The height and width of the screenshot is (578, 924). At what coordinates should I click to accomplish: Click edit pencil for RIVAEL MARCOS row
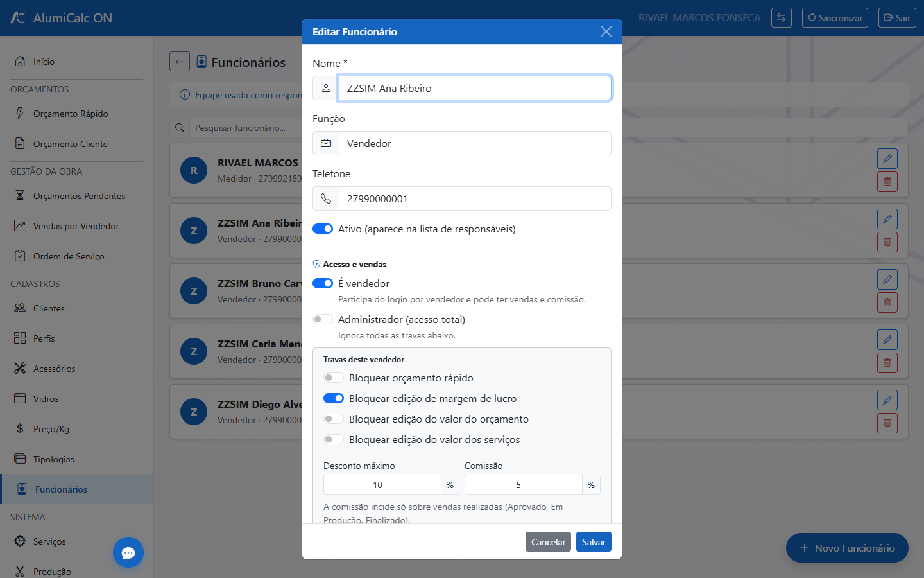click(x=887, y=159)
